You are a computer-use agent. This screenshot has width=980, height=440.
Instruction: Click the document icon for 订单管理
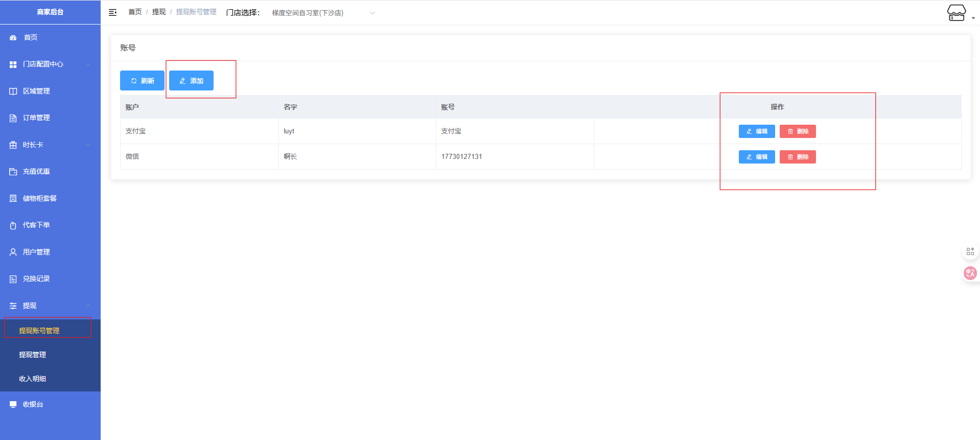13,118
